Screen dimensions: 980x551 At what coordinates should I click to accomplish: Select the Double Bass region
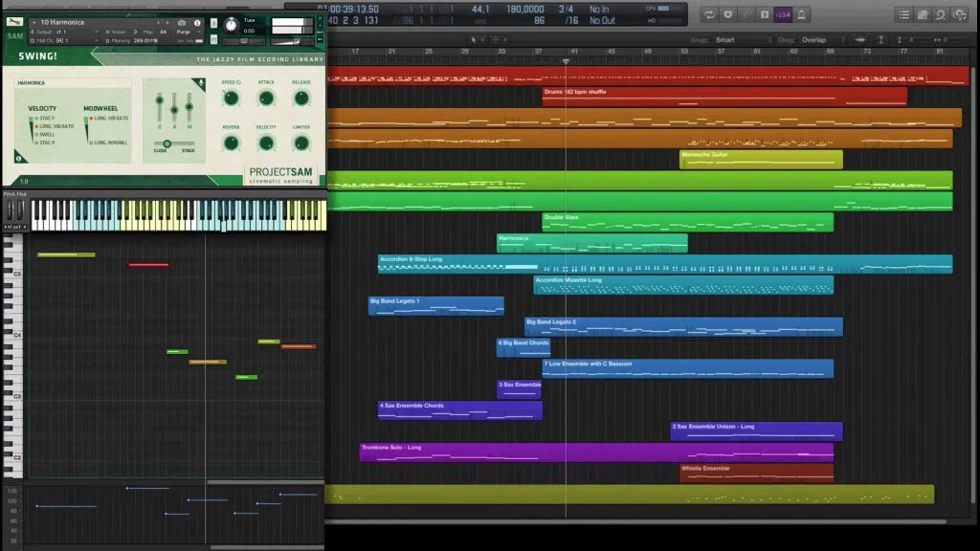point(686,222)
